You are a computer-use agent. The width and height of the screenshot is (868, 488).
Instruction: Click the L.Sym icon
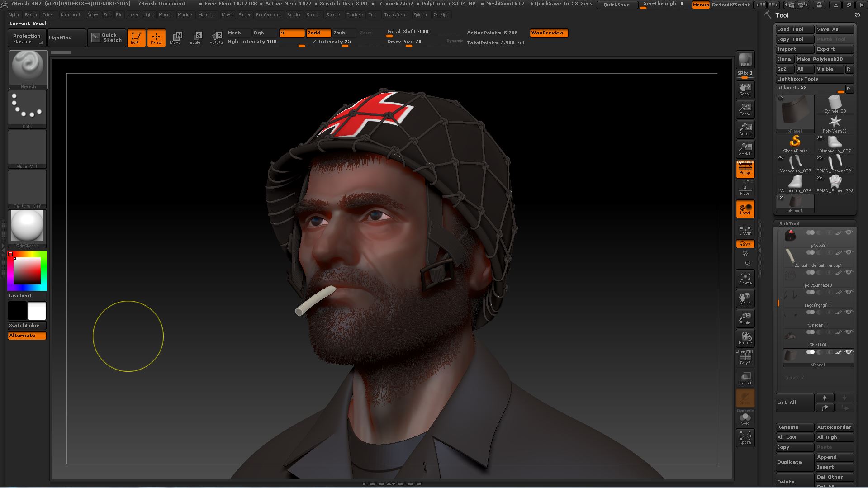pyautogui.click(x=745, y=230)
